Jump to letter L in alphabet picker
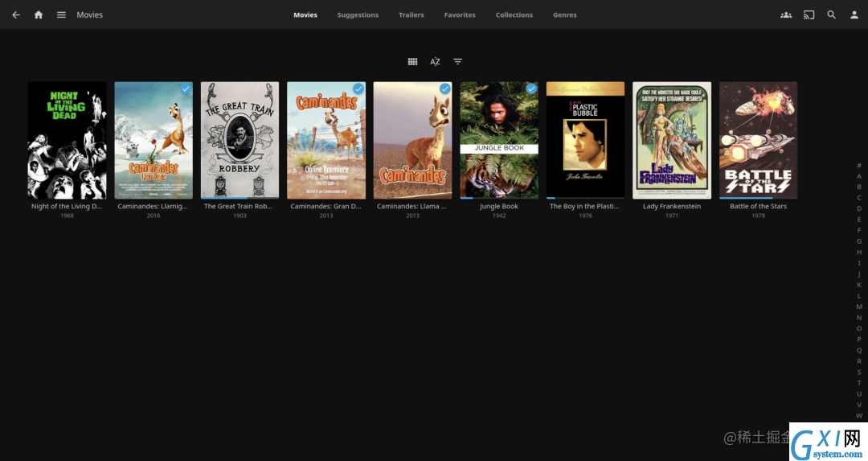The image size is (868, 461). coord(859,296)
